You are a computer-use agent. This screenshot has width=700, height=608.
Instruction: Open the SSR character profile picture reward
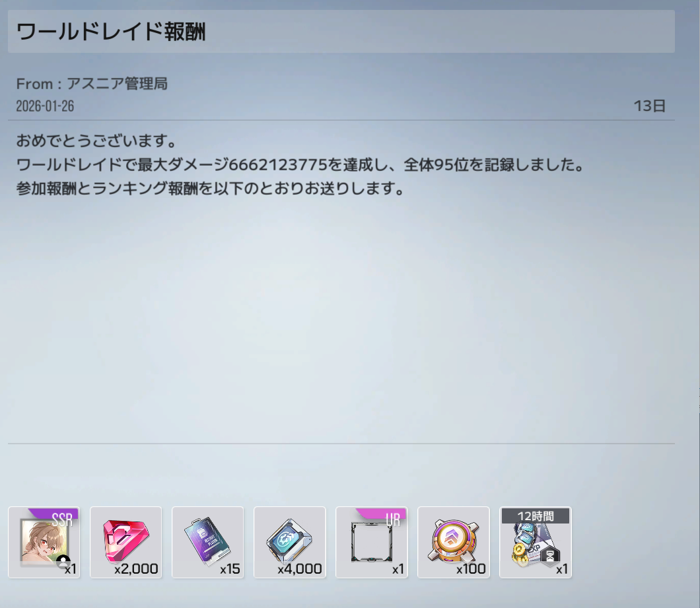click(x=44, y=543)
